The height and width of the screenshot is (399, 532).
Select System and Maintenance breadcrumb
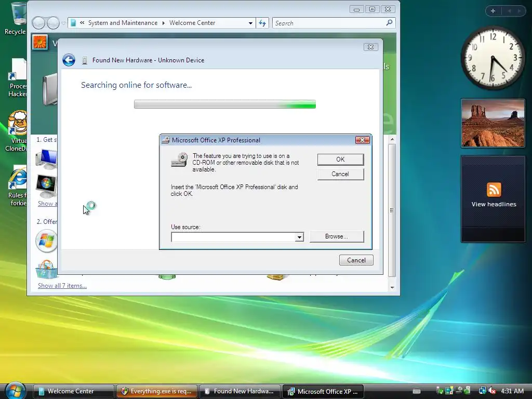tap(123, 23)
